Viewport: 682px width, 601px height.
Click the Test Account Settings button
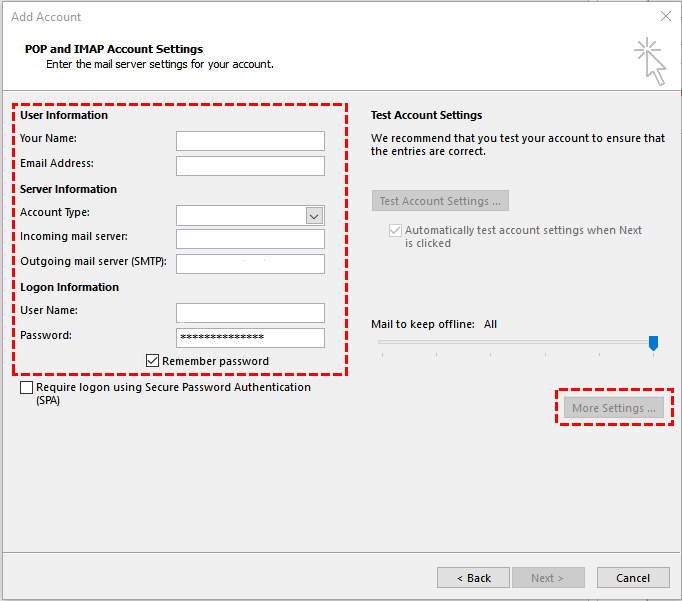coord(440,200)
